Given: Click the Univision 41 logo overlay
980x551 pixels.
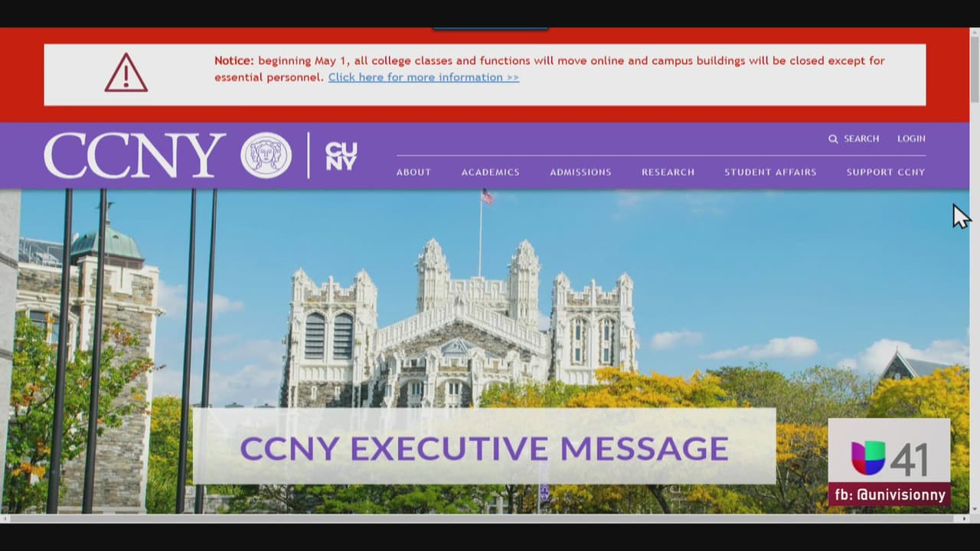Looking at the screenshot, I should pyautogui.click(x=889, y=458).
